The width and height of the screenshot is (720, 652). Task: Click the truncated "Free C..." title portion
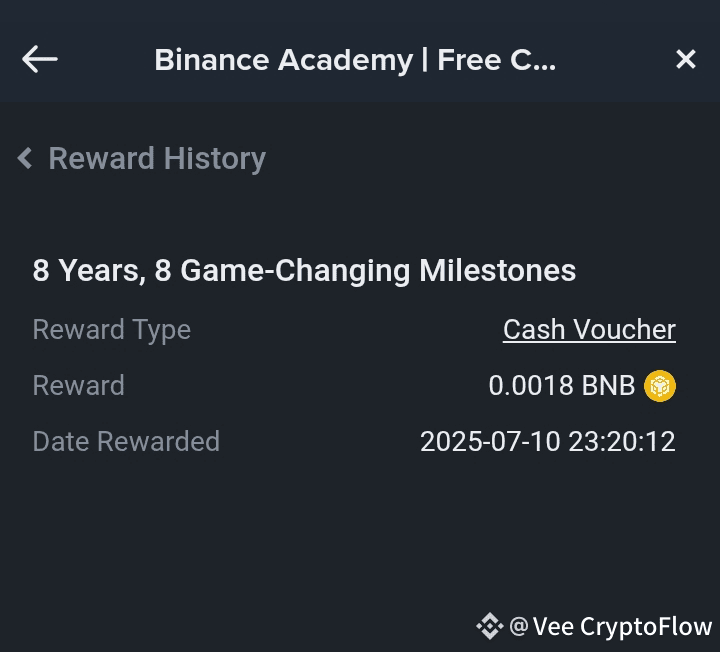pos(497,60)
